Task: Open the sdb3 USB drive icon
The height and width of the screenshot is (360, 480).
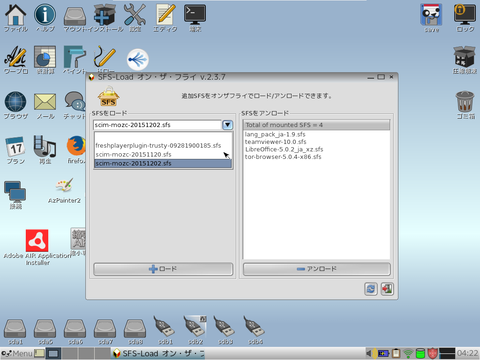Action: [224, 327]
